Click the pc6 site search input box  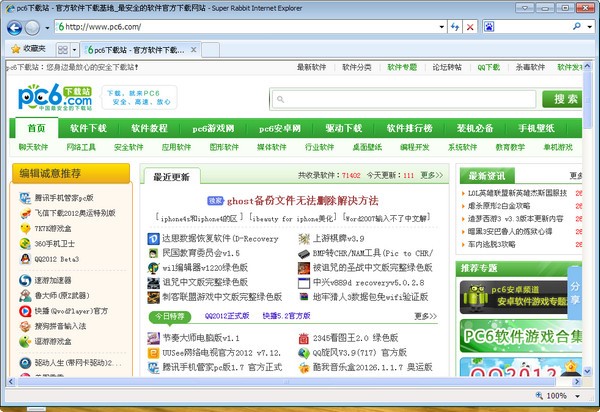(x=403, y=99)
